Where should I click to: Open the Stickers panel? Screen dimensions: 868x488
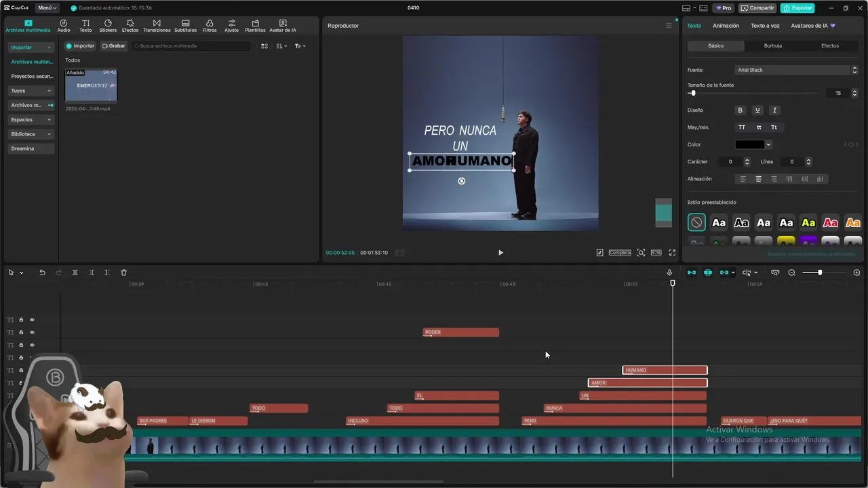tap(108, 26)
